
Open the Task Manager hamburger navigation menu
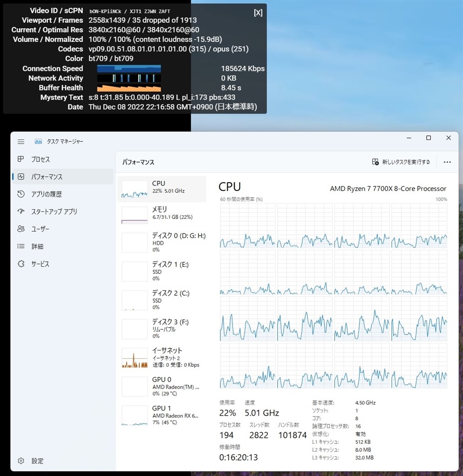pos(21,141)
